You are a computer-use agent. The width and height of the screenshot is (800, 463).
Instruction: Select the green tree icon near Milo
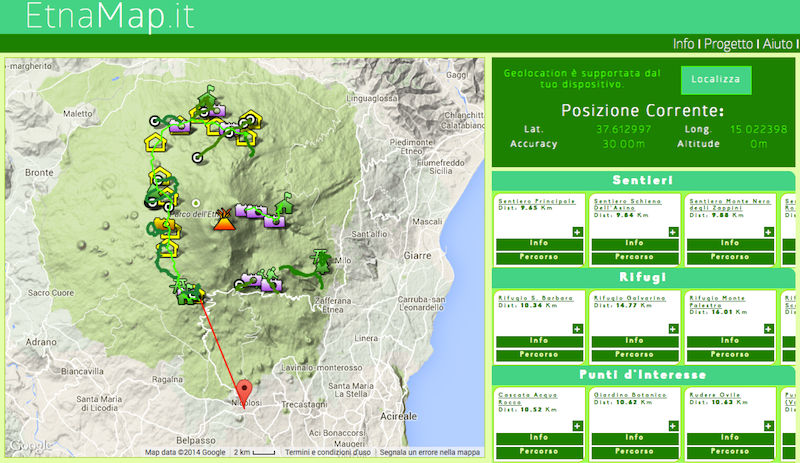[321, 261]
